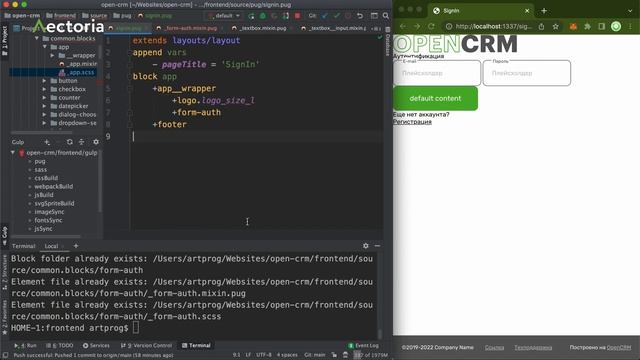Open terminal panel settings gear
640x360 pixels.
pos(366,246)
